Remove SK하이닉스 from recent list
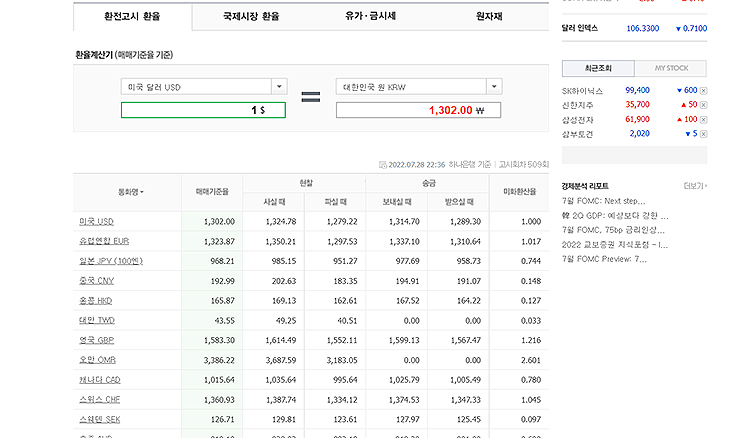 (x=703, y=91)
